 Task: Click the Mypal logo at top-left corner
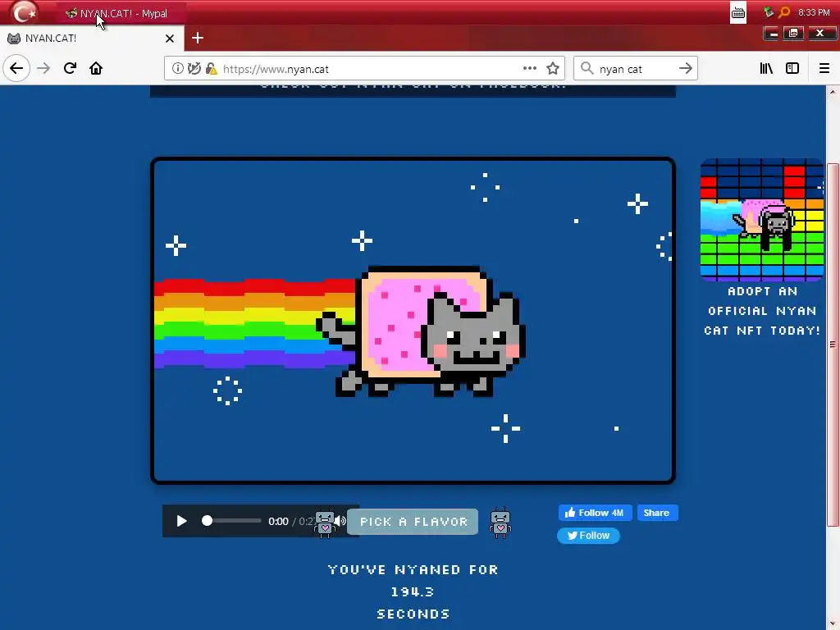(x=24, y=12)
